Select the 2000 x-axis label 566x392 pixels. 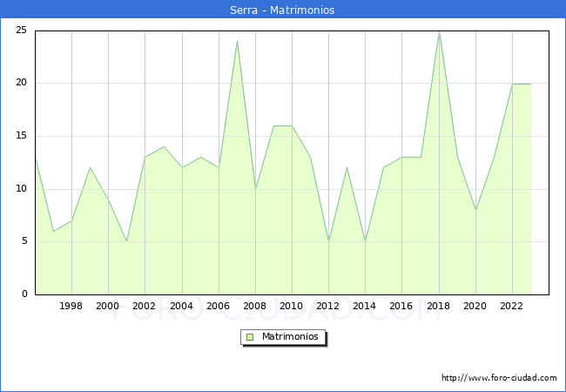(108, 306)
